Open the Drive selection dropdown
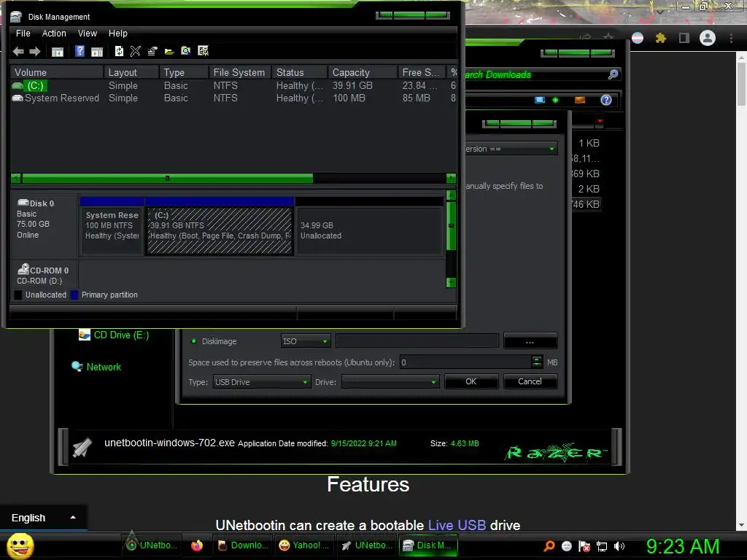 pyautogui.click(x=390, y=382)
